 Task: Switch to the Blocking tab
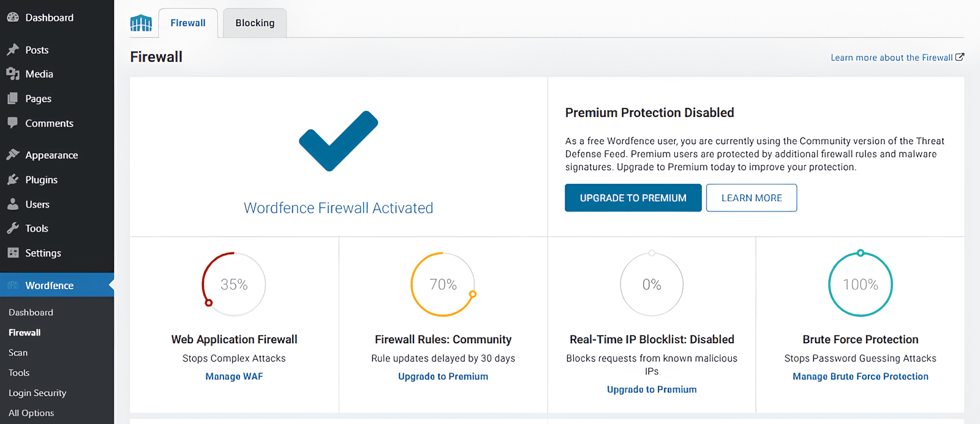point(255,23)
